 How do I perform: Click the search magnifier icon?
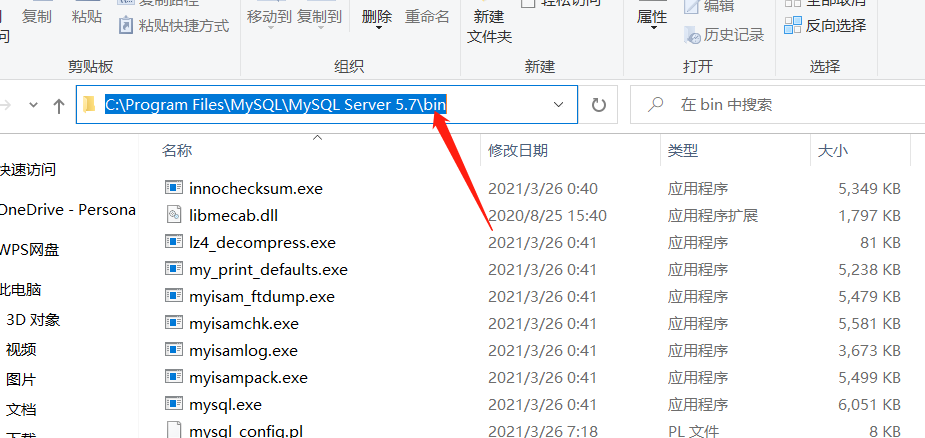pyautogui.click(x=654, y=105)
